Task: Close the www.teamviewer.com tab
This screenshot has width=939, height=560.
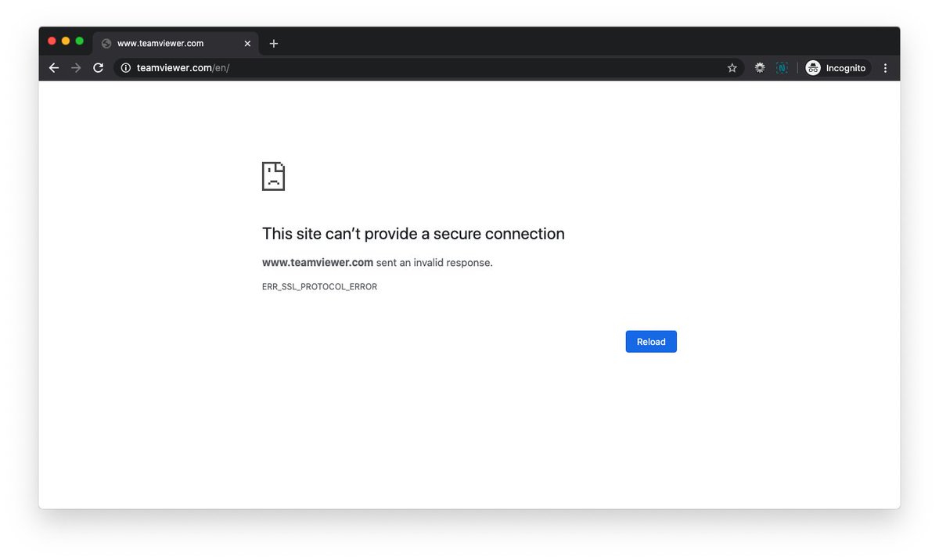Action: pyautogui.click(x=248, y=44)
